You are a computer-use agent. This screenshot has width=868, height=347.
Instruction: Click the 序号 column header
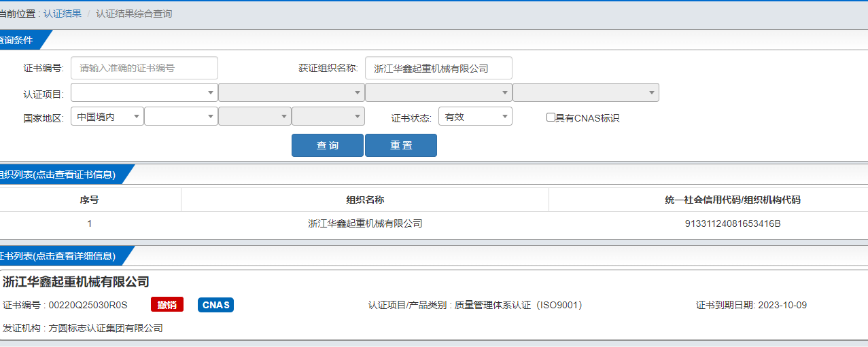(x=89, y=200)
